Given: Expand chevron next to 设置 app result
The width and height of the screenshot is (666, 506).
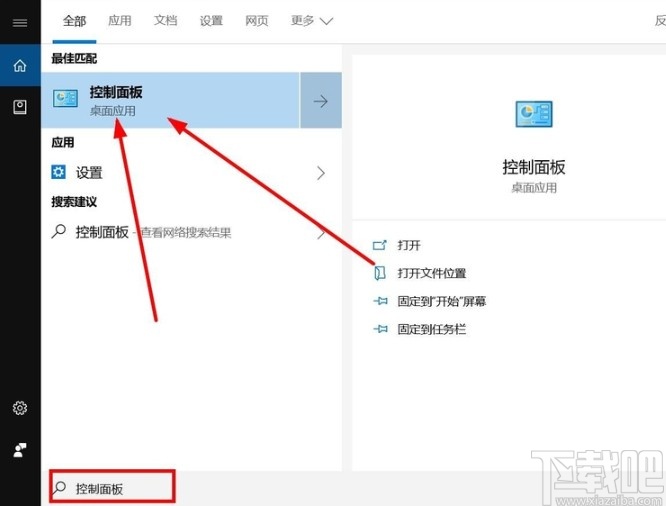Looking at the screenshot, I should (x=321, y=173).
